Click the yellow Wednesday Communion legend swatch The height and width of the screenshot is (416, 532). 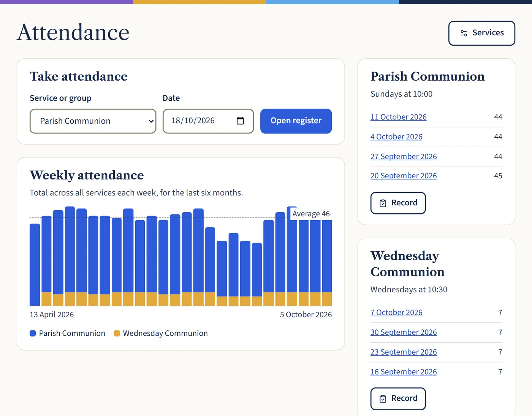pos(117,333)
